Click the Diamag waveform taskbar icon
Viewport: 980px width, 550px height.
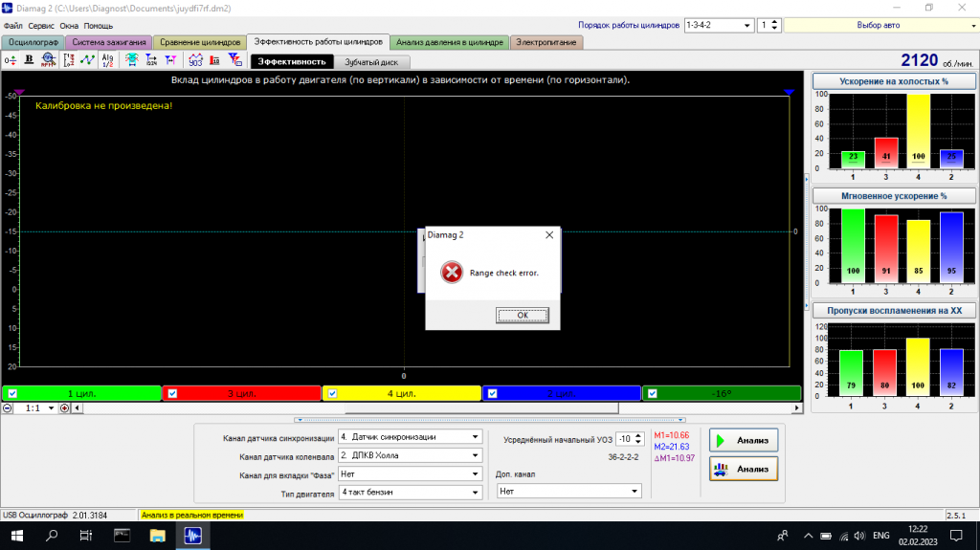[192, 536]
